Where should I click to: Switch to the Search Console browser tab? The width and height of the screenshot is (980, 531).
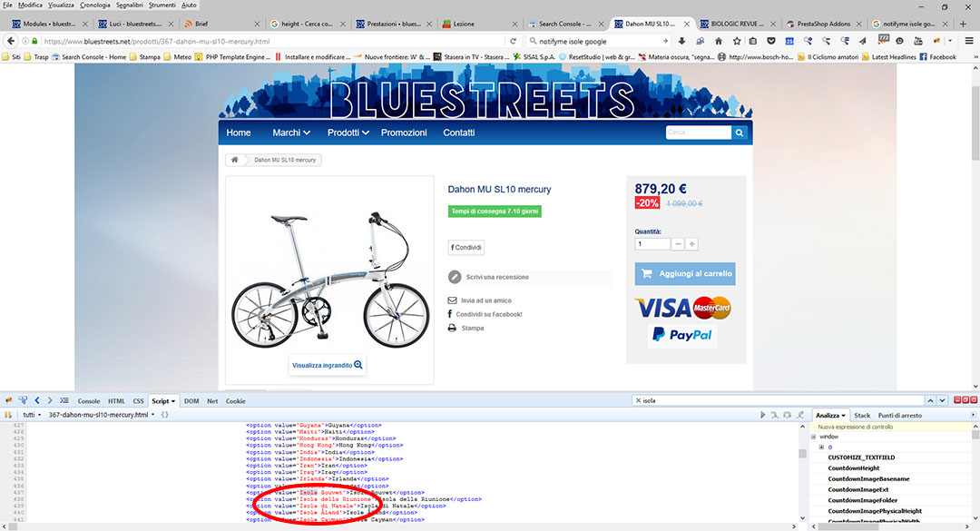tap(565, 24)
